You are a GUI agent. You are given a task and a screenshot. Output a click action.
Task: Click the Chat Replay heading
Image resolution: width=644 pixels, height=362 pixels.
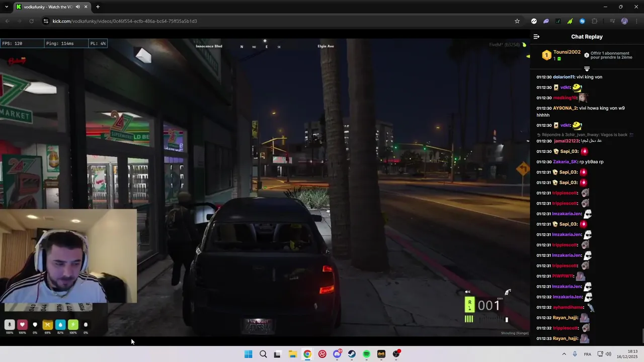(587, 37)
